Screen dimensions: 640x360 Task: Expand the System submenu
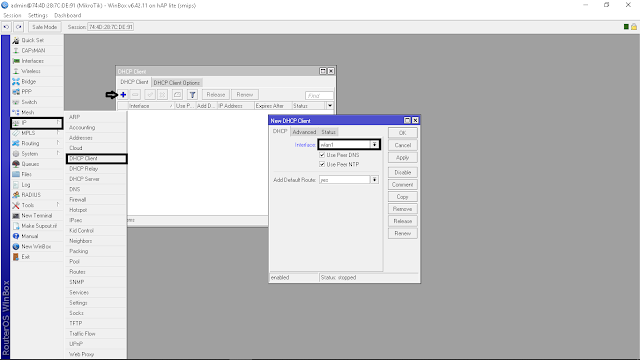[x=37, y=154]
